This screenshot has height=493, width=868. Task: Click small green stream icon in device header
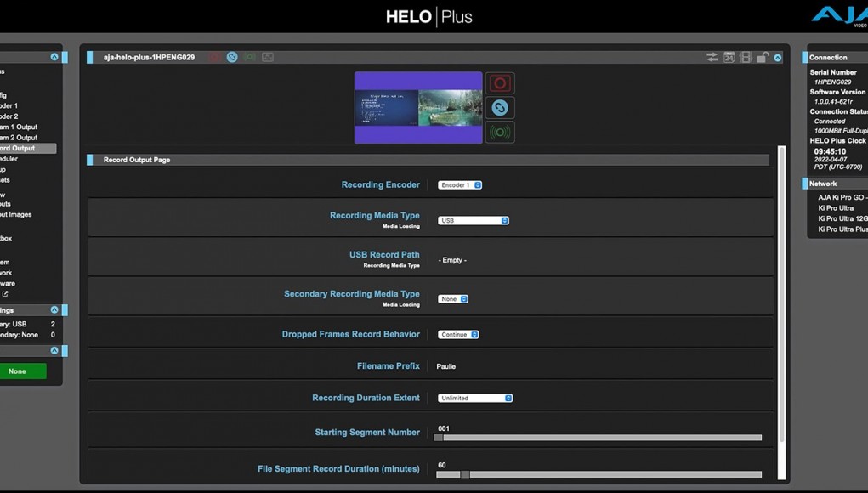point(250,57)
